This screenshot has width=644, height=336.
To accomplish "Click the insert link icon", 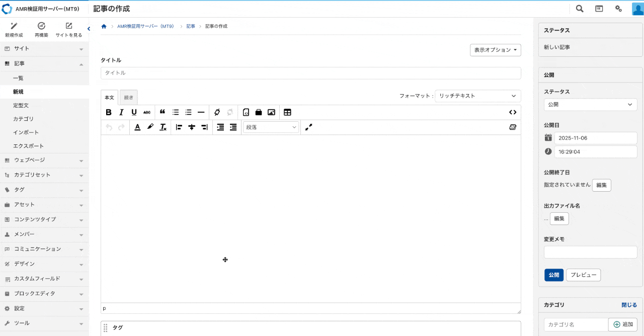I will 217,112.
